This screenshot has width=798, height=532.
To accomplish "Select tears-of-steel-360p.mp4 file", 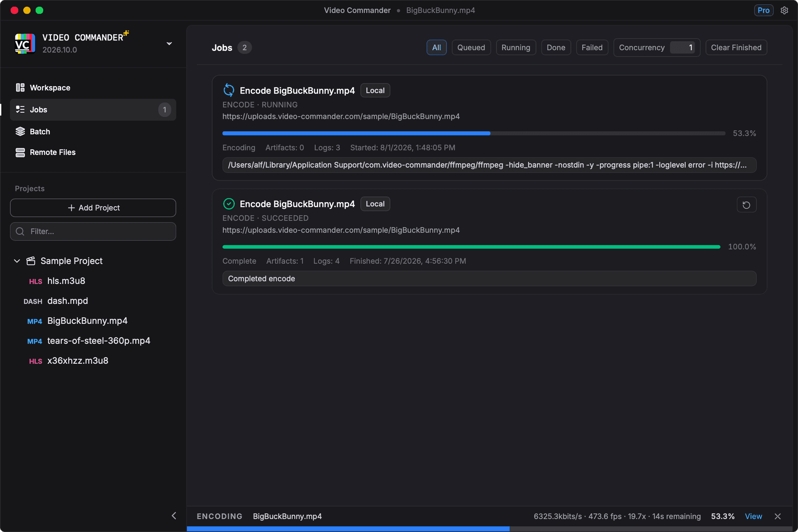I will [99, 341].
